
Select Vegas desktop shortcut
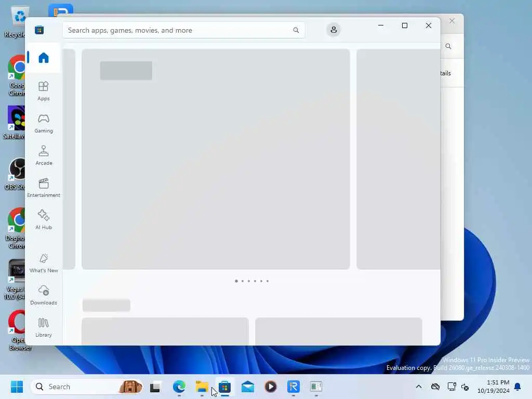pos(15,280)
